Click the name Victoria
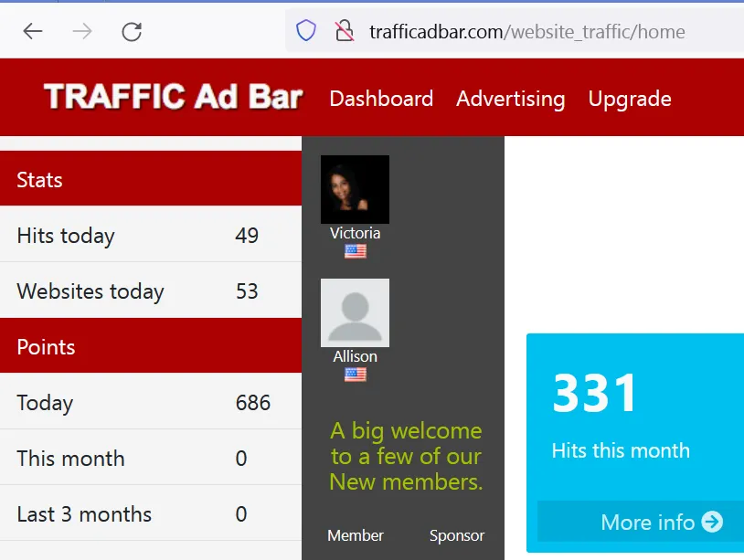 [x=355, y=233]
